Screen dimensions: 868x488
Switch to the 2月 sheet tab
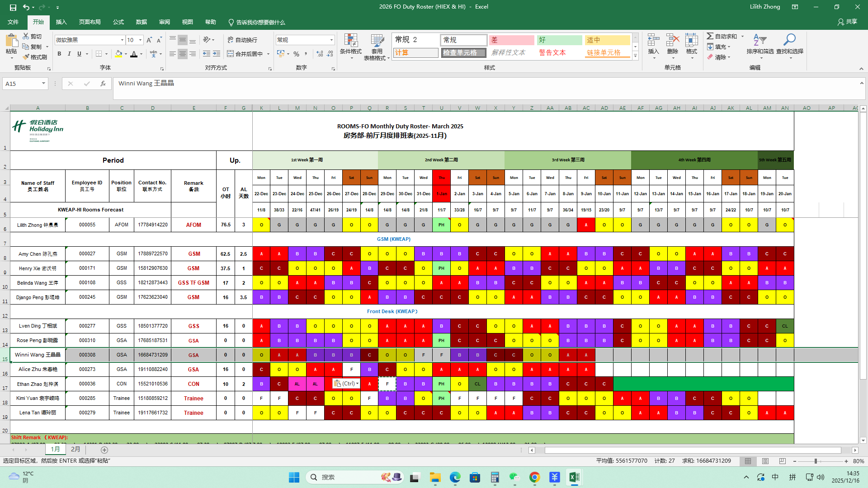75,450
